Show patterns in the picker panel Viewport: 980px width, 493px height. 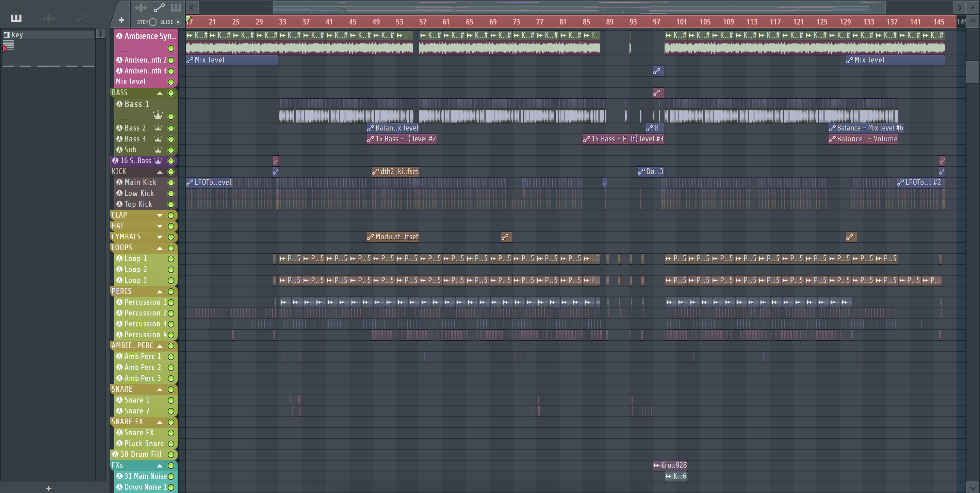pyautogui.click(x=16, y=18)
